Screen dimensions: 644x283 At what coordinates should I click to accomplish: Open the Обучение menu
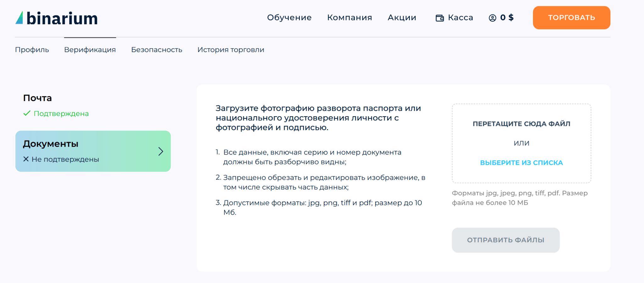[x=289, y=18]
